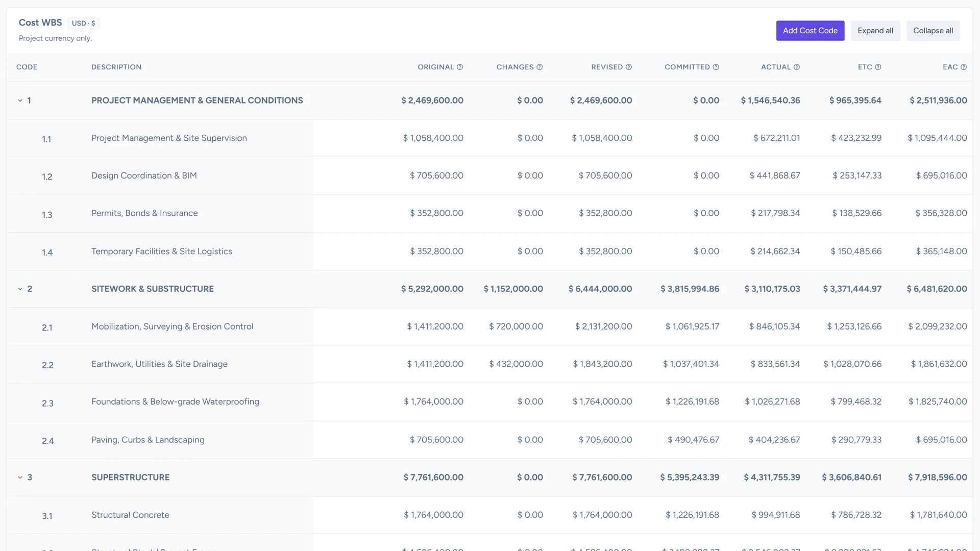The image size is (980, 551).
Task: Click EAC value $ 7,918,596.00
Action: (937, 478)
